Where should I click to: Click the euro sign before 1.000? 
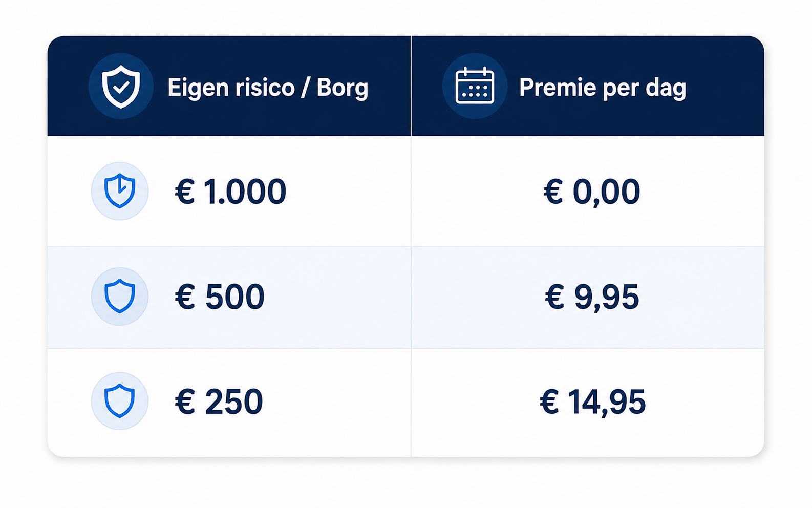click(185, 192)
